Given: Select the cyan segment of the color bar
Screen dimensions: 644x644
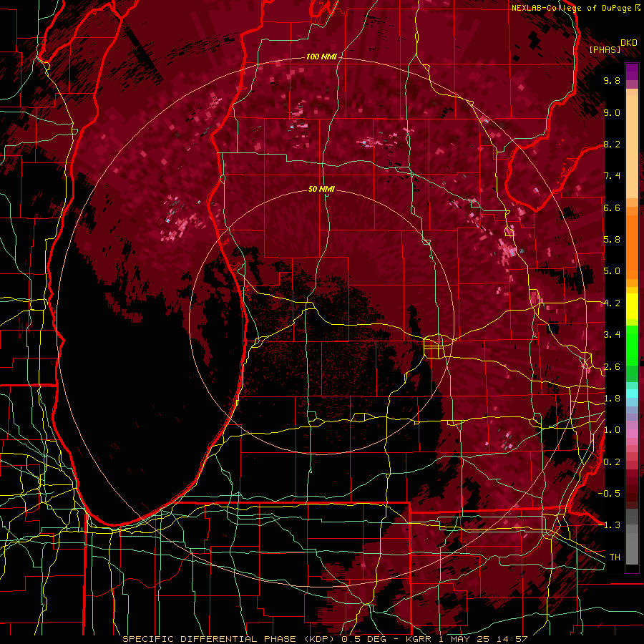Looking at the screenshot, I should (x=632, y=394).
